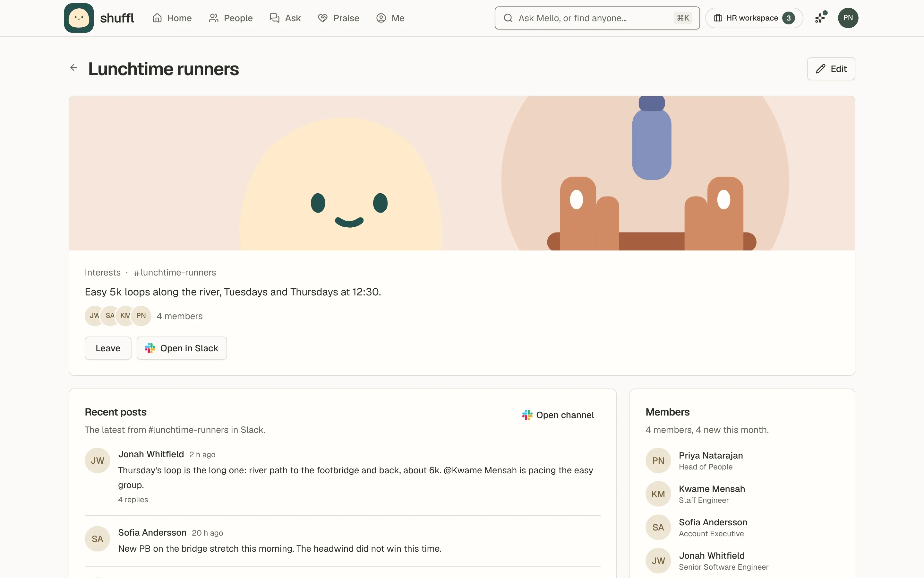Click the Open channel link

click(x=558, y=415)
